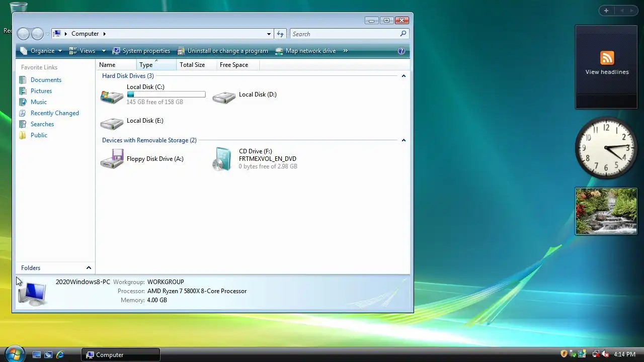
Task: Open the Pictures favorite link
Action: coord(41,91)
